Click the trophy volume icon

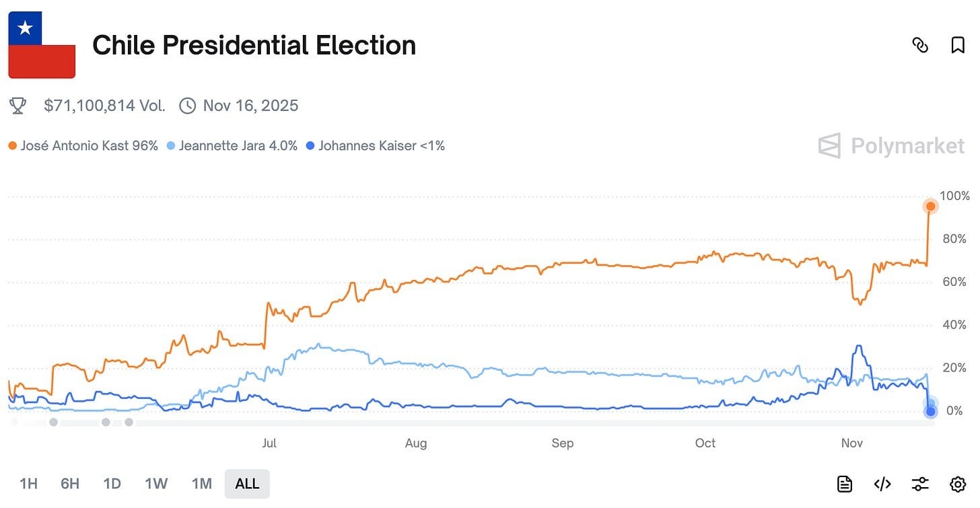[x=18, y=106]
